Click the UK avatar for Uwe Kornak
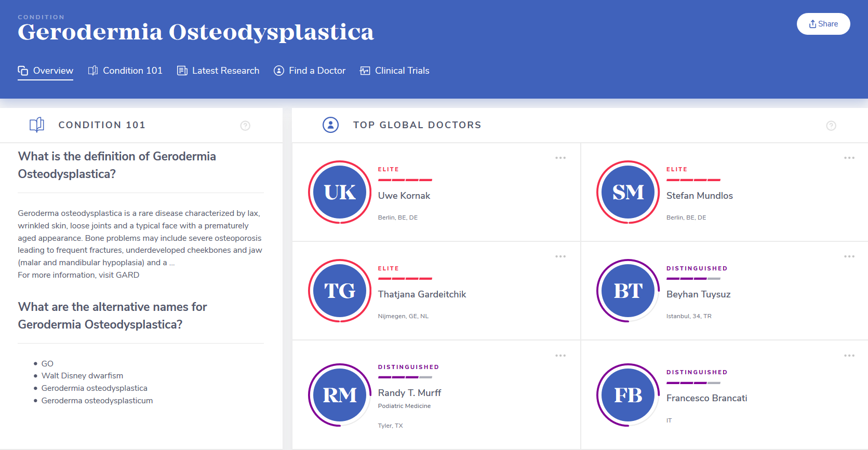Screen dimensions: 868x450 [340, 192]
